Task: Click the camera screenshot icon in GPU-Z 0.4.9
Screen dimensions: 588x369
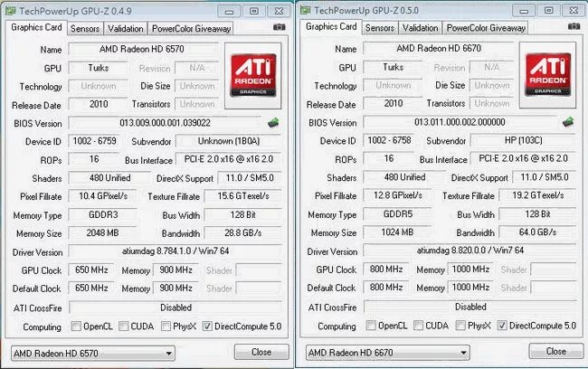Action: point(279,27)
